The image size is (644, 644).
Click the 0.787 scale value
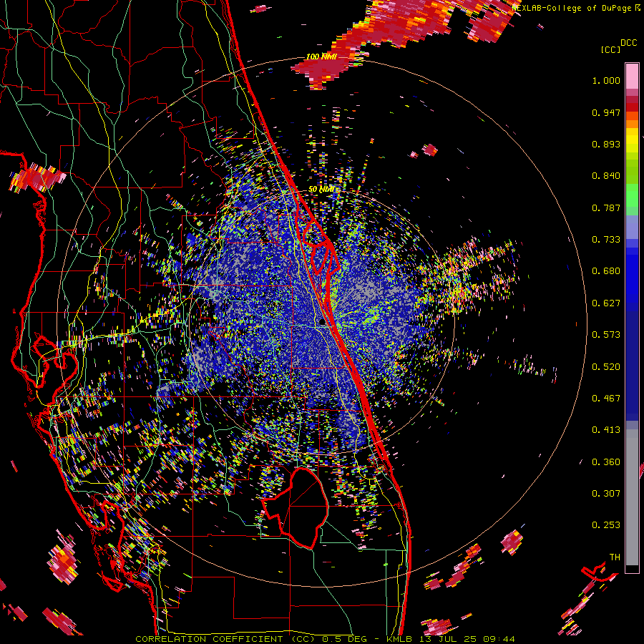click(x=606, y=208)
